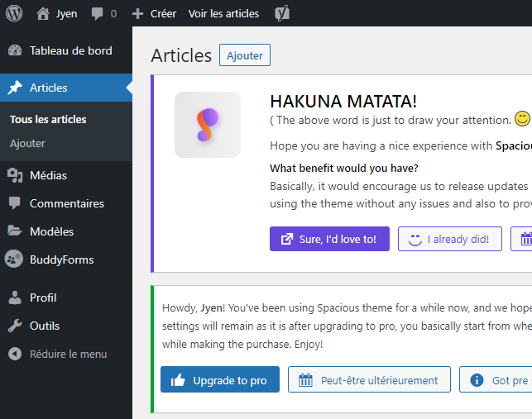Click the Ajouter button beside Articles heading

pyautogui.click(x=245, y=55)
